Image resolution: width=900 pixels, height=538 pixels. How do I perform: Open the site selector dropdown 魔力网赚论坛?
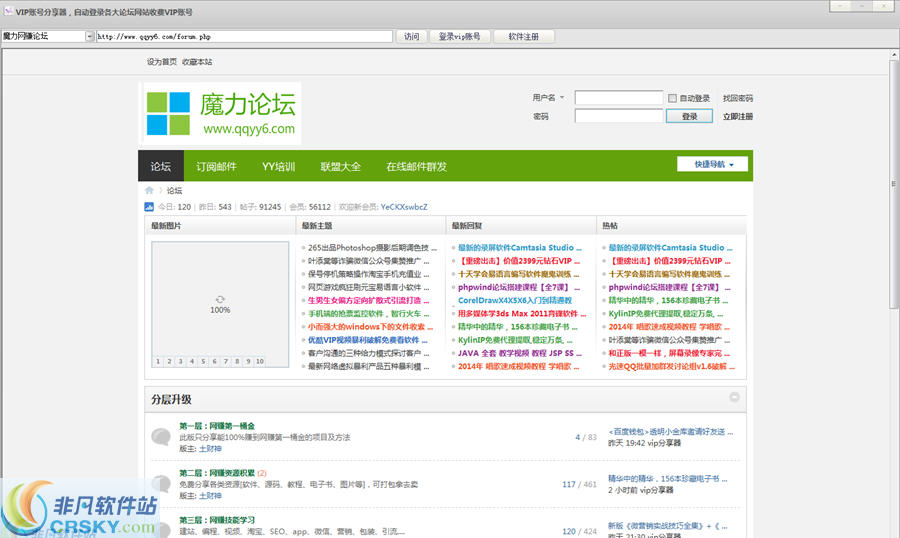(x=89, y=37)
